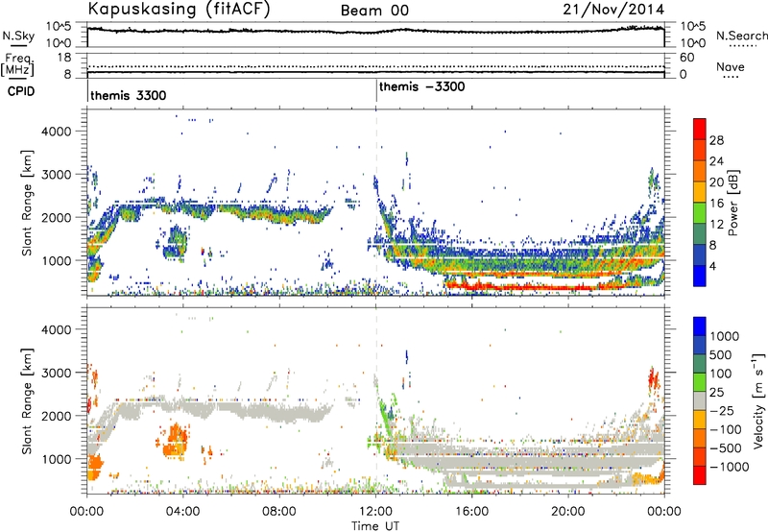The image size is (768, 532).
Task: Click the 500 tick on the velocity colorbar
Action: [x=721, y=354]
